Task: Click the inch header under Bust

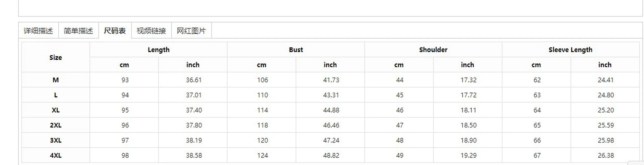Action: [330, 65]
